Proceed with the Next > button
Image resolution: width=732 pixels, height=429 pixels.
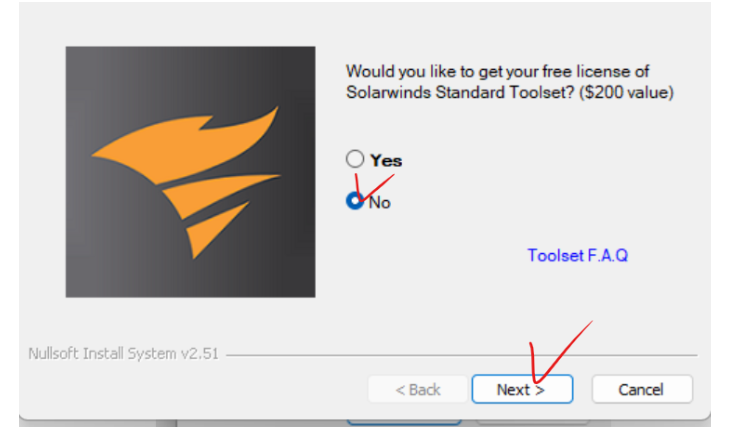click(x=522, y=389)
